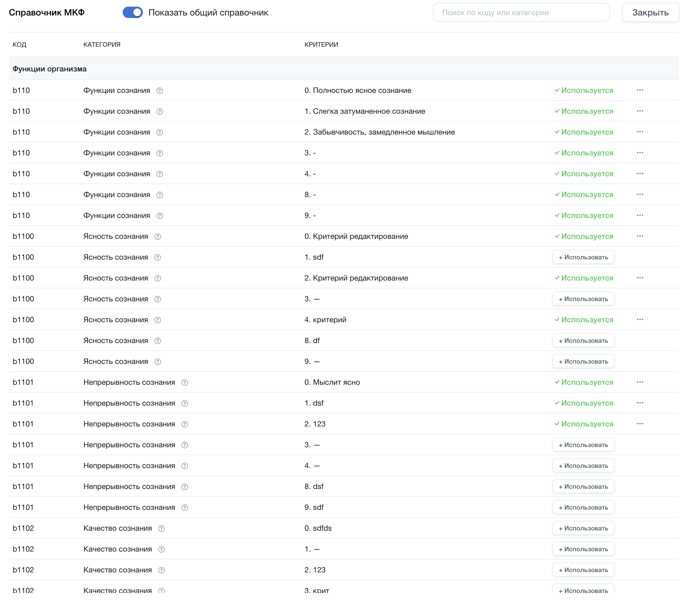This screenshot has height=616, width=691.
Task: Click 'Использовать' for b1102 '0. sdfds'
Action: [583, 528]
